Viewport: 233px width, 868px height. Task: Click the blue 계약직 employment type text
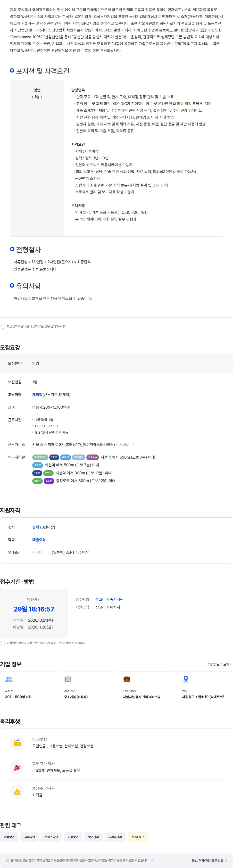click(x=37, y=395)
